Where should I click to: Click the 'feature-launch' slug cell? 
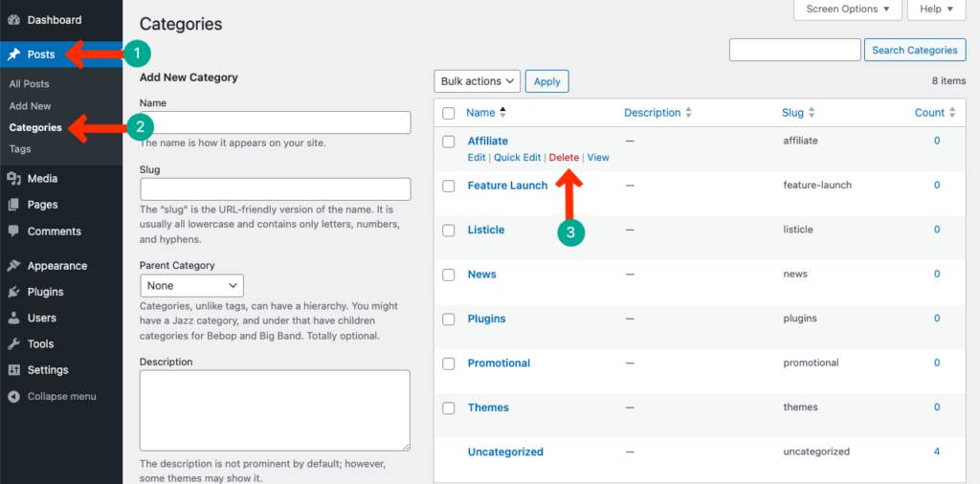[817, 186]
